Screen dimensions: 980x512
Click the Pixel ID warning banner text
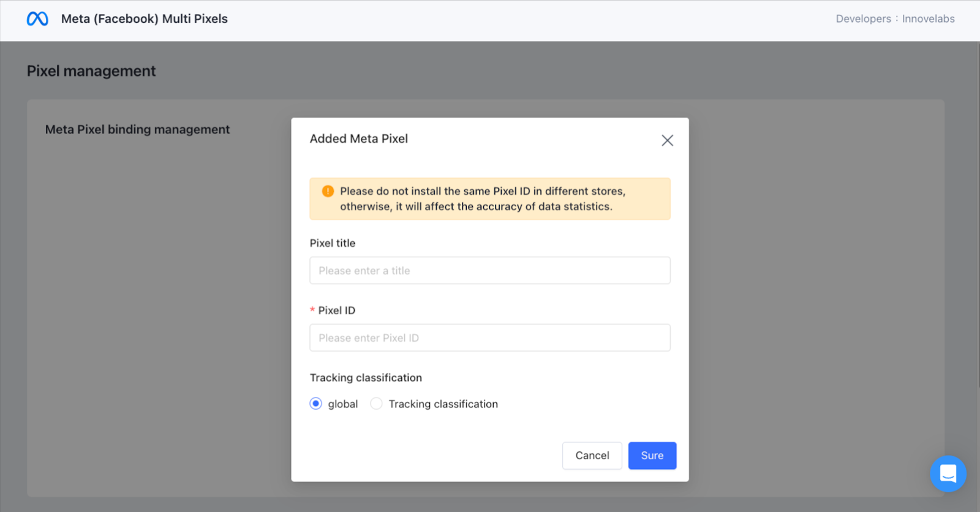point(483,199)
